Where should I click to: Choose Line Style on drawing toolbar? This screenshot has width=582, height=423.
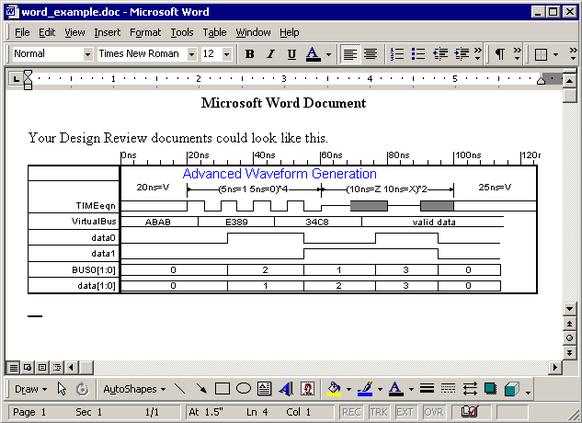click(x=427, y=389)
